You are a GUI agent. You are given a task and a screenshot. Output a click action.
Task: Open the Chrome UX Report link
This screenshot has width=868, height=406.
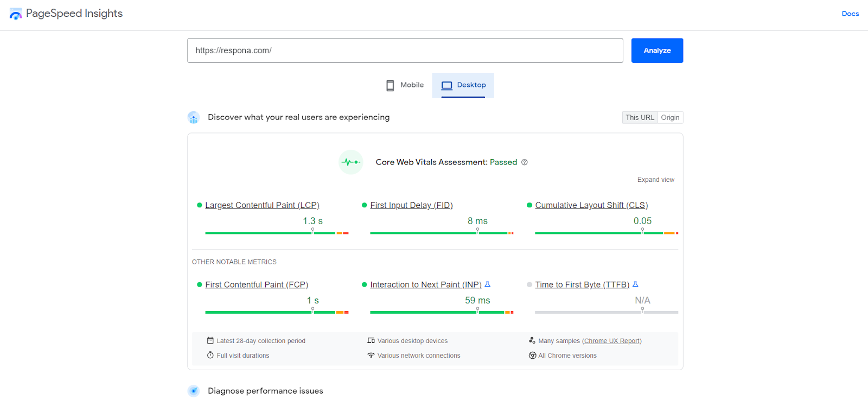click(x=612, y=341)
